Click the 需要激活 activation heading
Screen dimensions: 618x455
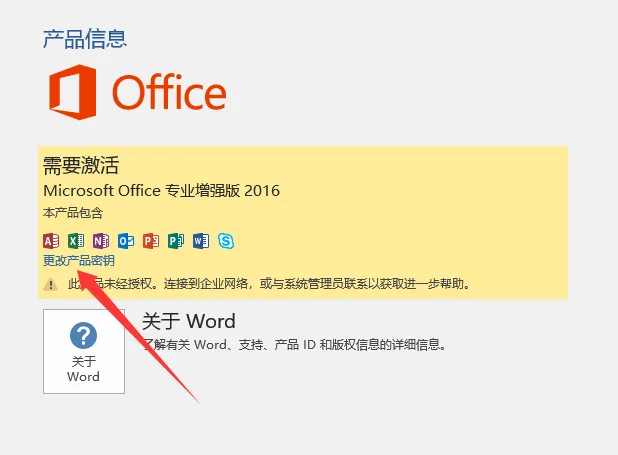coord(81,165)
